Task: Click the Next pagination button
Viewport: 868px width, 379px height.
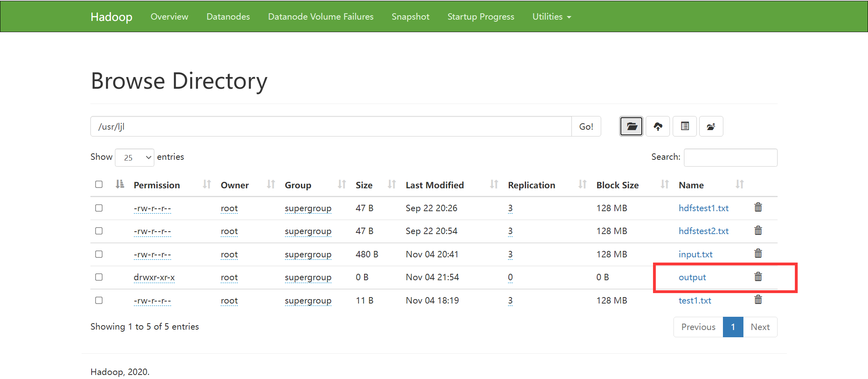Action: (x=760, y=327)
